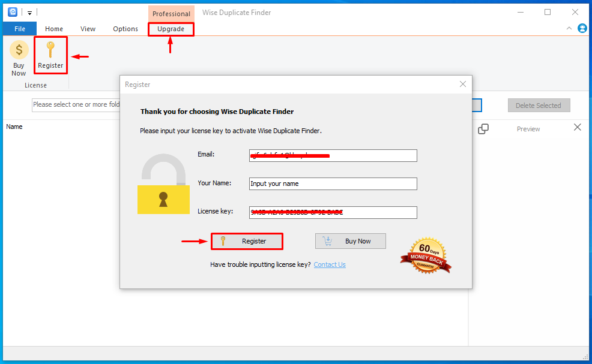Select the Upgrade tab
Screen dimensions: 592x364
(171, 29)
